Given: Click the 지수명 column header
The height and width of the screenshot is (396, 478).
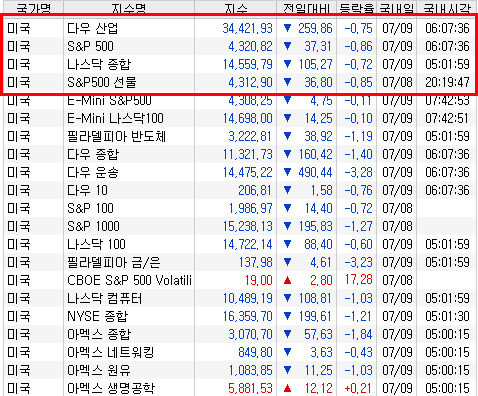Looking at the screenshot, I should [x=129, y=8].
